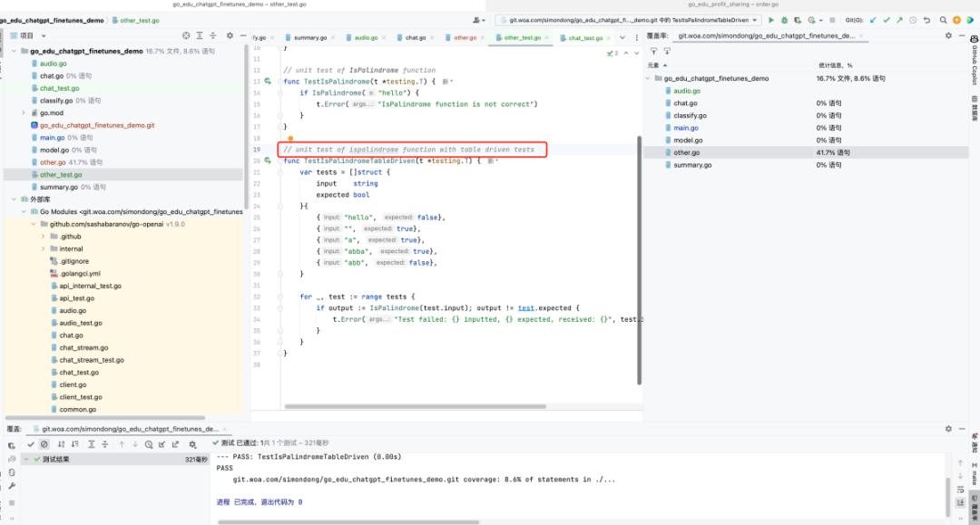Open test runner settings gear
This screenshot has height=525, width=980.
tap(192, 444)
